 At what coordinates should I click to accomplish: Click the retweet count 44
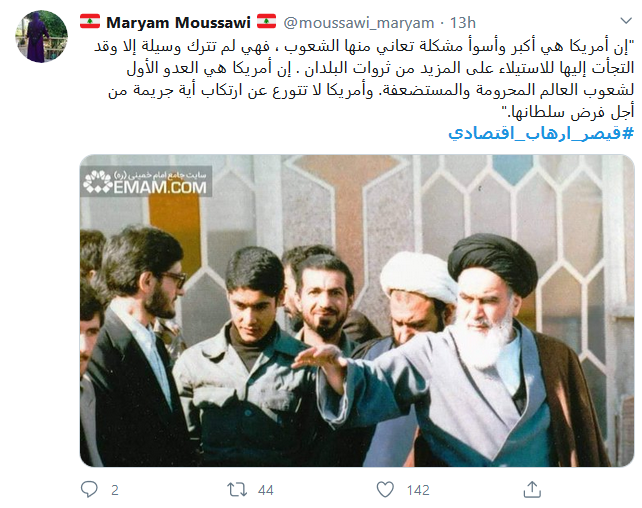266,490
